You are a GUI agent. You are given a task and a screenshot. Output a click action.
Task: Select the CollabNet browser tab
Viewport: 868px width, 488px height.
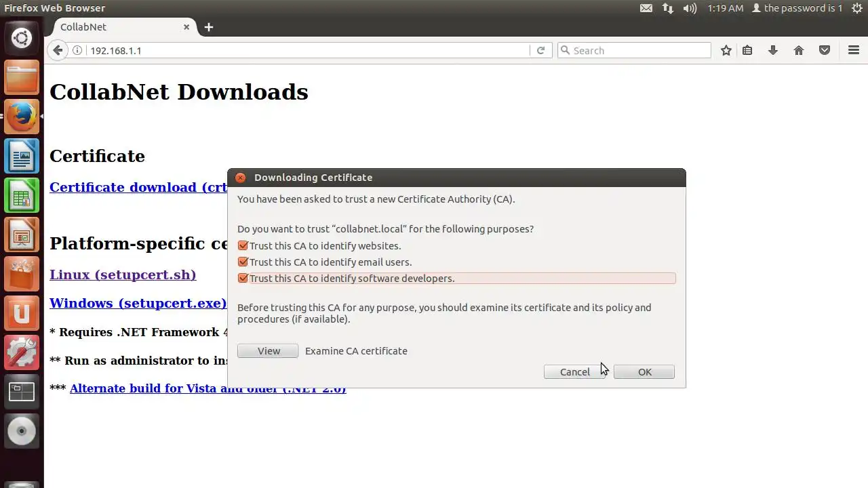(122, 27)
